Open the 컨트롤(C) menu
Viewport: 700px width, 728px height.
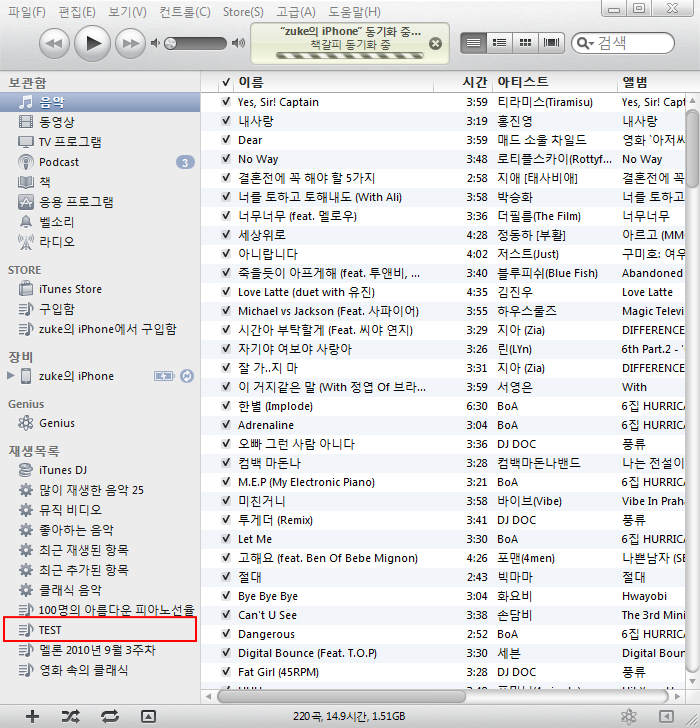(185, 12)
